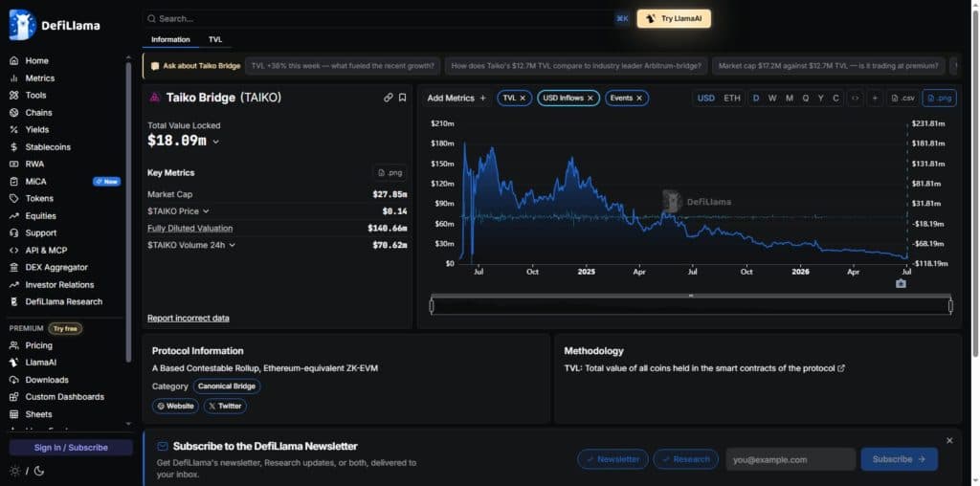Set chart denomination to USD
This screenshot has height=486, width=980.
pos(705,99)
